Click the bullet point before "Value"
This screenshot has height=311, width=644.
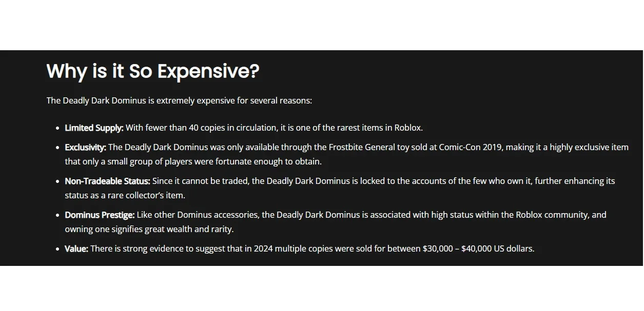click(57, 249)
